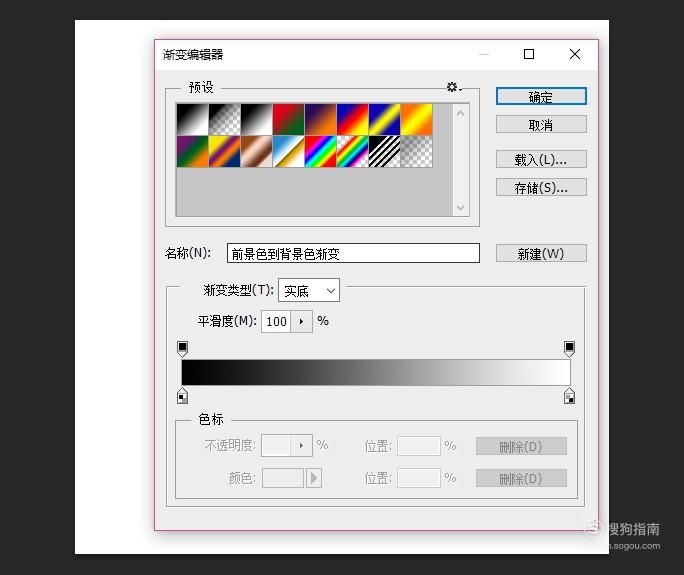Pick the transparent stripes preset
684x575 pixels.
pos(385,151)
